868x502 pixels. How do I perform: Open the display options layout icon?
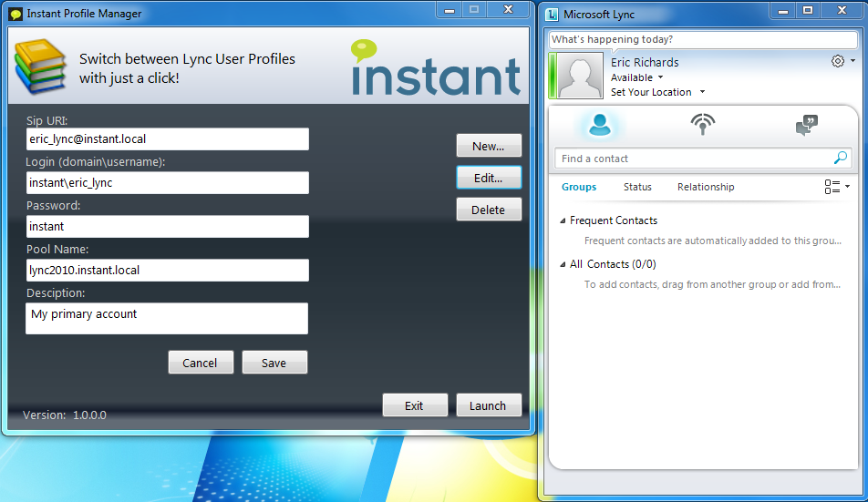pyautogui.click(x=832, y=187)
